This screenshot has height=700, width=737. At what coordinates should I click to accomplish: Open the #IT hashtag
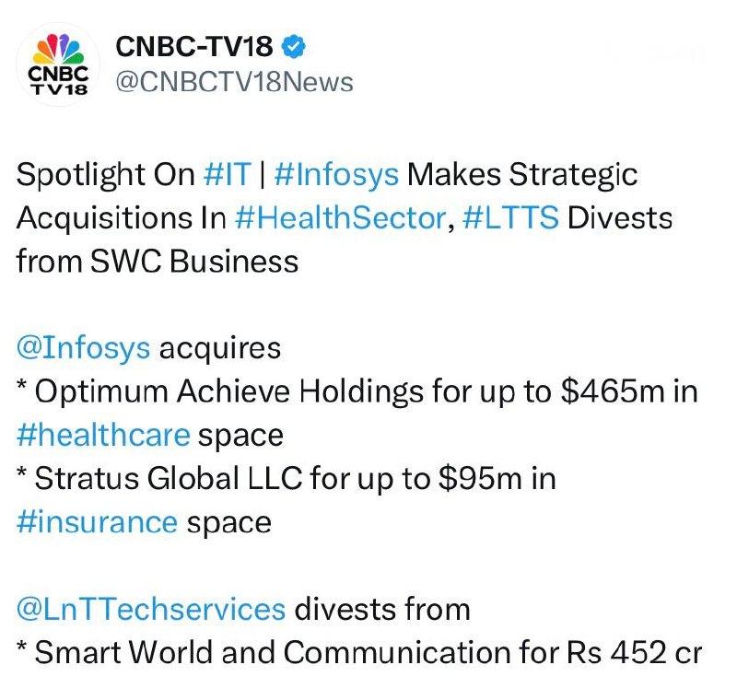click(x=226, y=174)
